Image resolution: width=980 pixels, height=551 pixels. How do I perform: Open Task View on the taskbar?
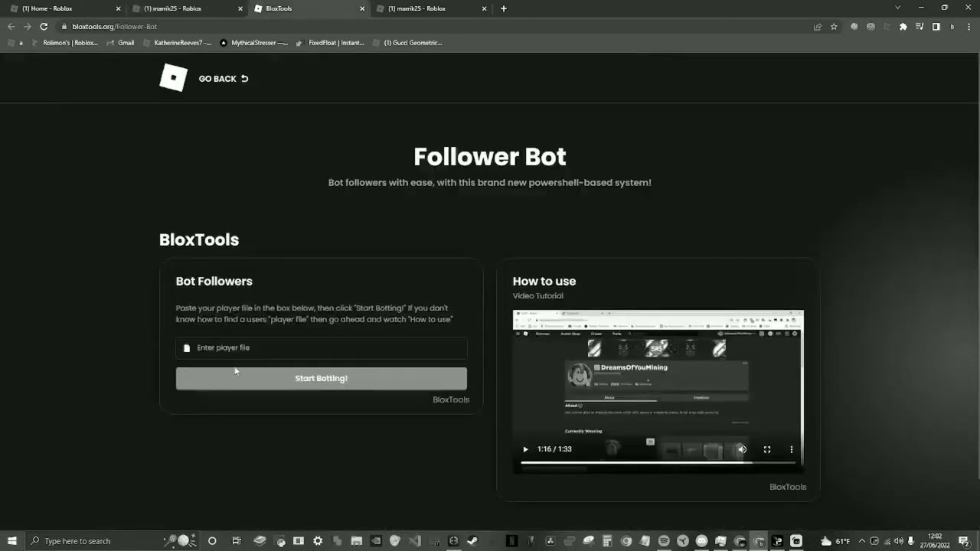pyautogui.click(x=237, y=541)
